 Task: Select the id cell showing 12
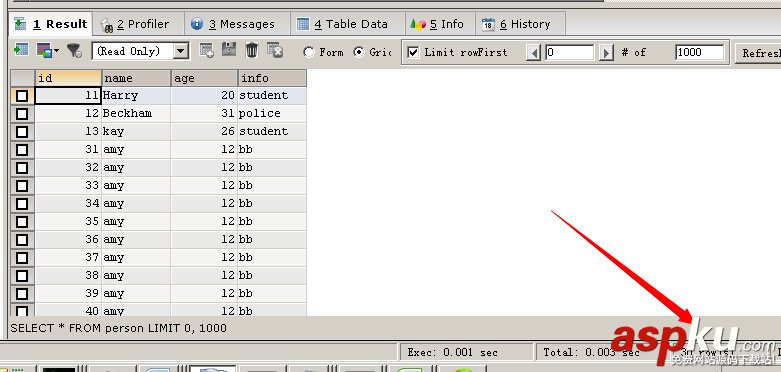[68, 114]
